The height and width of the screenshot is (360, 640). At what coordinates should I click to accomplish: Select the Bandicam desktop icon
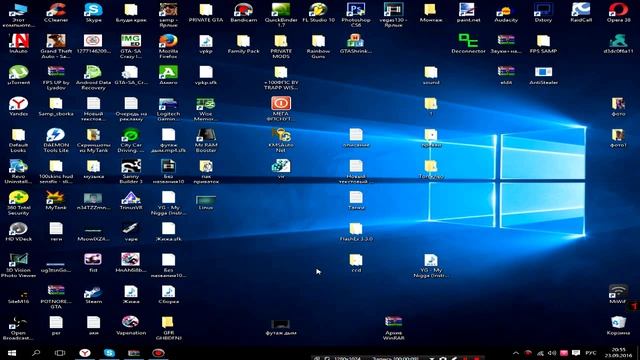pos(243,12)
